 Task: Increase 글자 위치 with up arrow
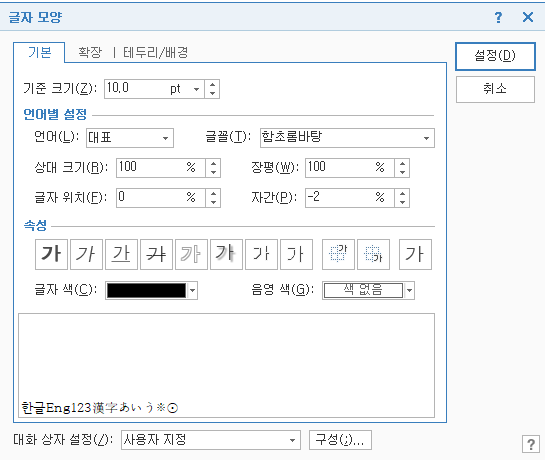coord(213,193)
